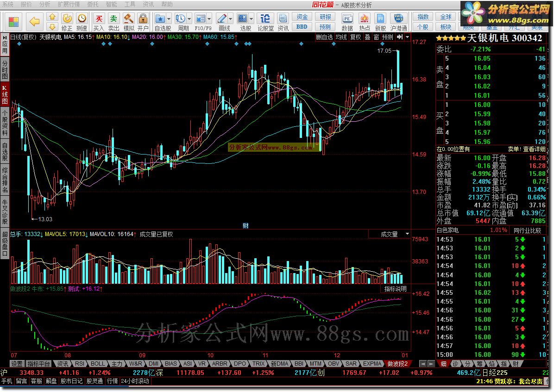Click the 测速 clock icon

coord(82,18)
